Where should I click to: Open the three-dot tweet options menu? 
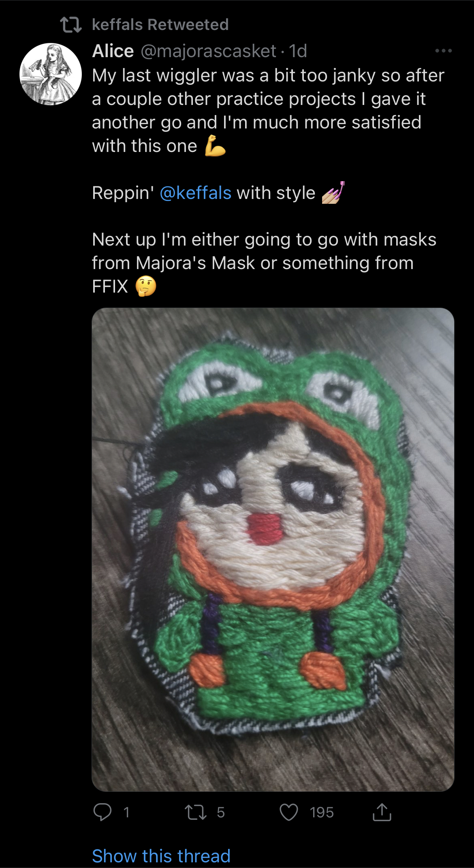[x=444, y=51]
